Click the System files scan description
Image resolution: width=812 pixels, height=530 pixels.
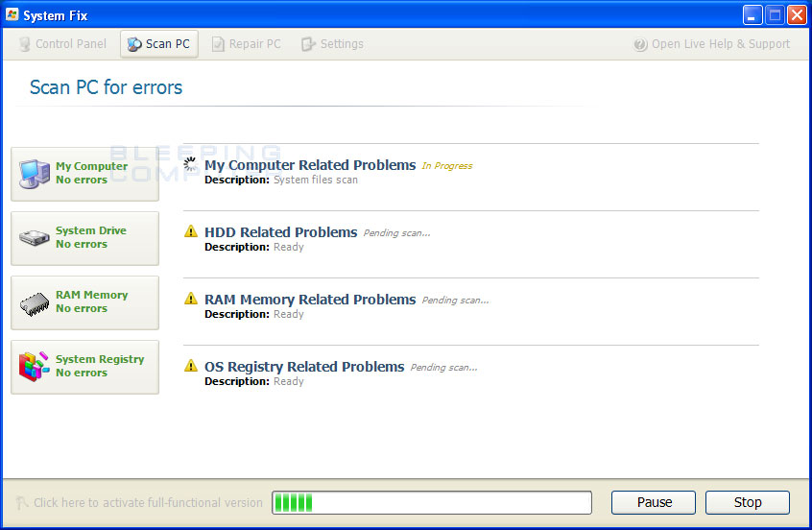tap(316, 180)
